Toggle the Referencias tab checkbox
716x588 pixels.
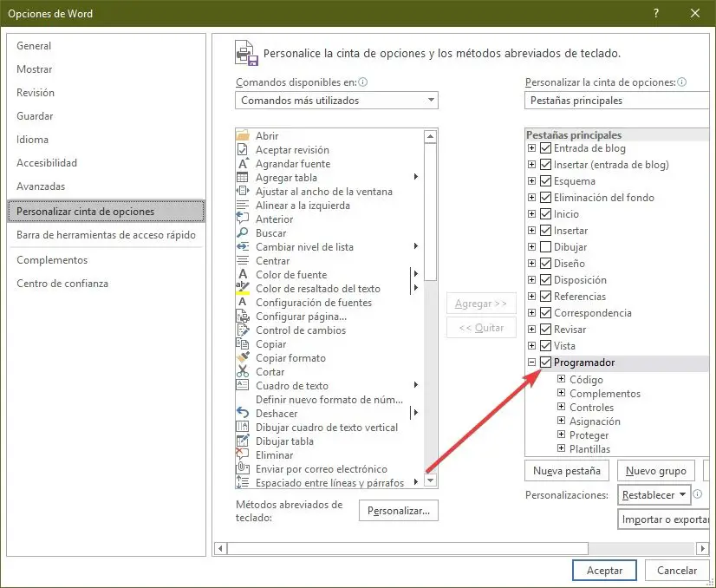pyautogui.click(x=545, y=296)
